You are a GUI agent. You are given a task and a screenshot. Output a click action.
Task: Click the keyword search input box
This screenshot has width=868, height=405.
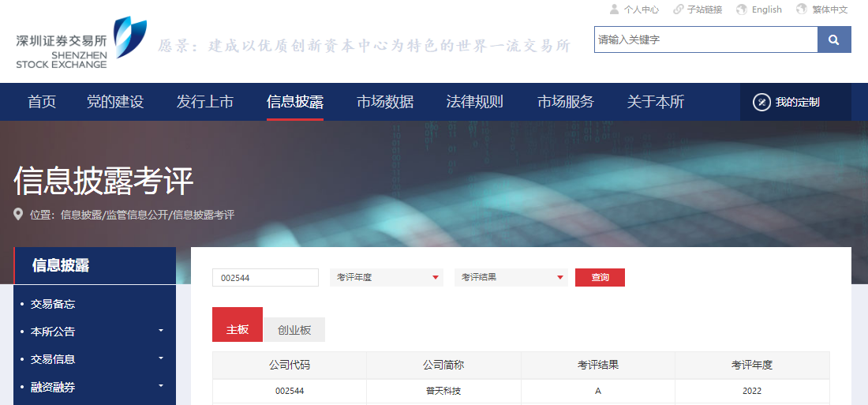tap(705, 40)
